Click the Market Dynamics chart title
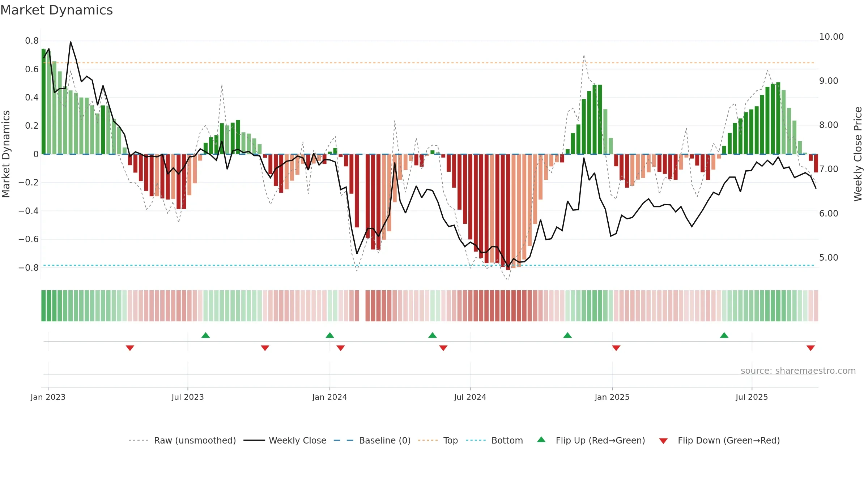 click(x=56, y=10)
